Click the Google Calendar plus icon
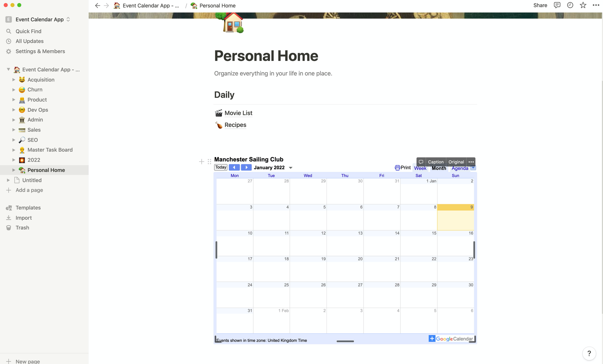This screenshot has width=603, height=364. pos(431,339)
